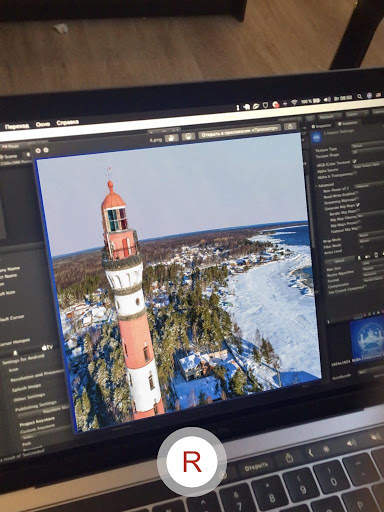Click the battery status icon in the menu bar

pos(317,100)
